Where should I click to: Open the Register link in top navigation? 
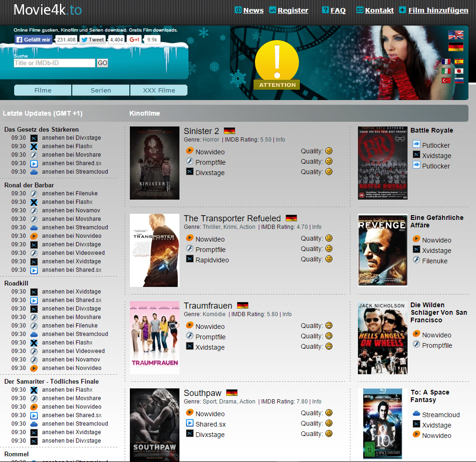point(293,10)
